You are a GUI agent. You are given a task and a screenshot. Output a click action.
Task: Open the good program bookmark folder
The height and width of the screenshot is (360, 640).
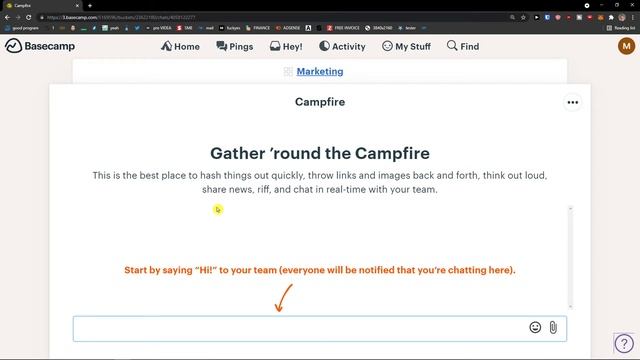pos(22,28)
